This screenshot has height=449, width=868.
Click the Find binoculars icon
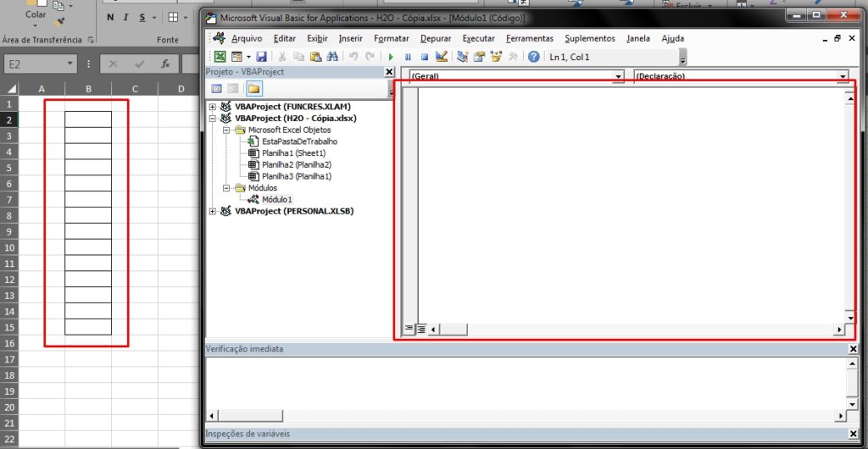(x=332, y=57)
